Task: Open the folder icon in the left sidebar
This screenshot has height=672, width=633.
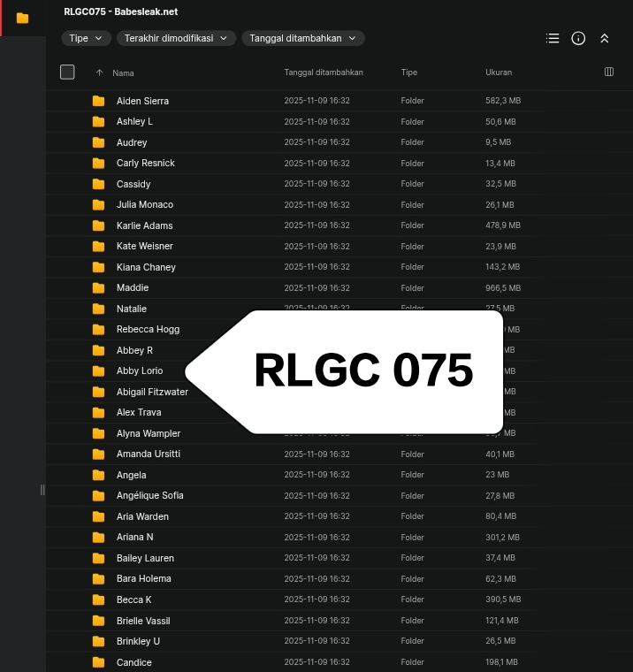Action: pos(22,18)
